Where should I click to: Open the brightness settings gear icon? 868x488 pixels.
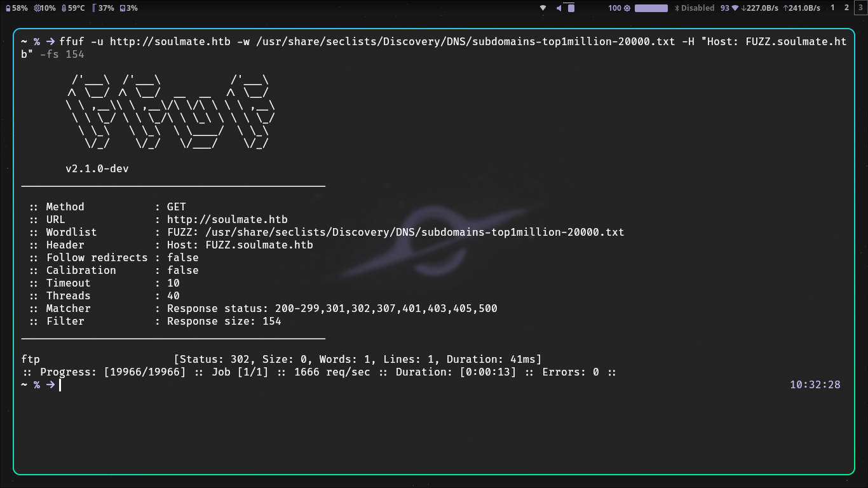[x=626, y=8]
